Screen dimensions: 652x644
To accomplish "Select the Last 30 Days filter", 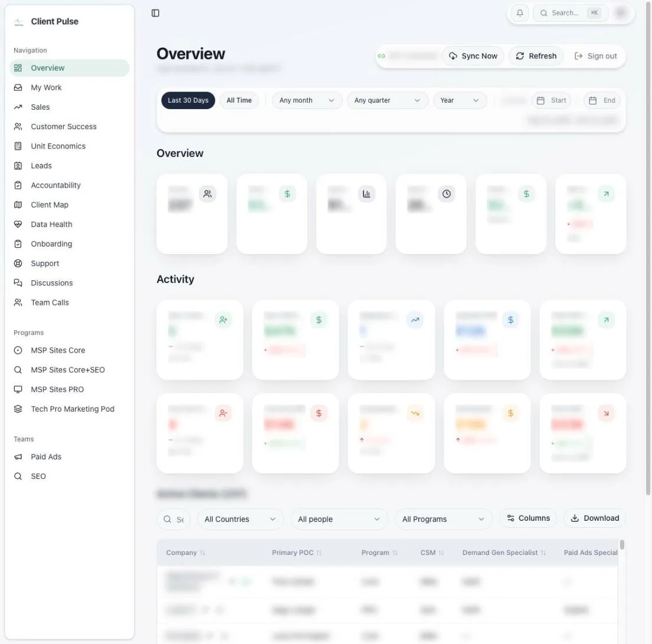I will (x=188, y=100).
